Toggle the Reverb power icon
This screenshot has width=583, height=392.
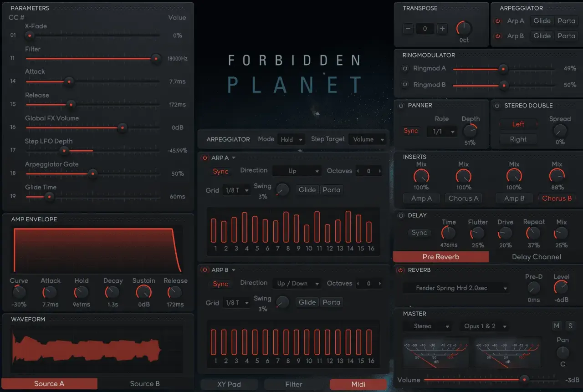point(400,270)
